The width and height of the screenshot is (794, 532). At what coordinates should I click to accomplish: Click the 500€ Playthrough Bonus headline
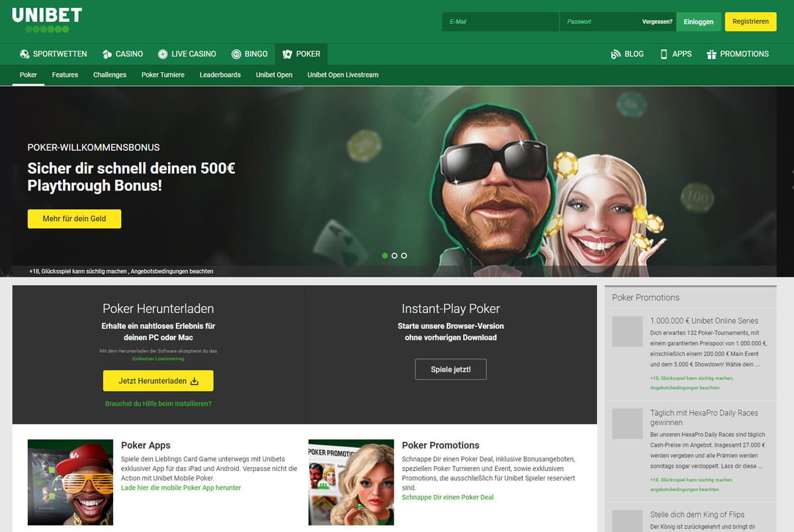(131, 177)
